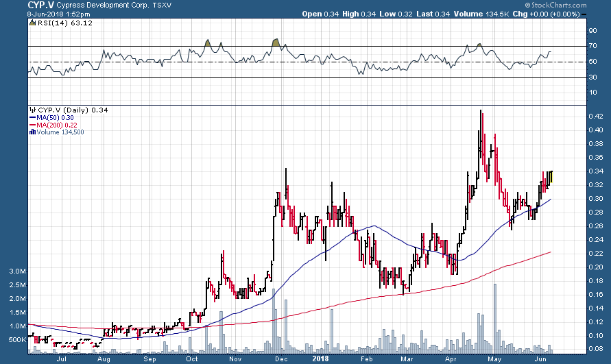Image resolution: width=611 pixels, height=364 pixels.
Task: Click the volume axis label 1.5M
Action: point(18,312)
